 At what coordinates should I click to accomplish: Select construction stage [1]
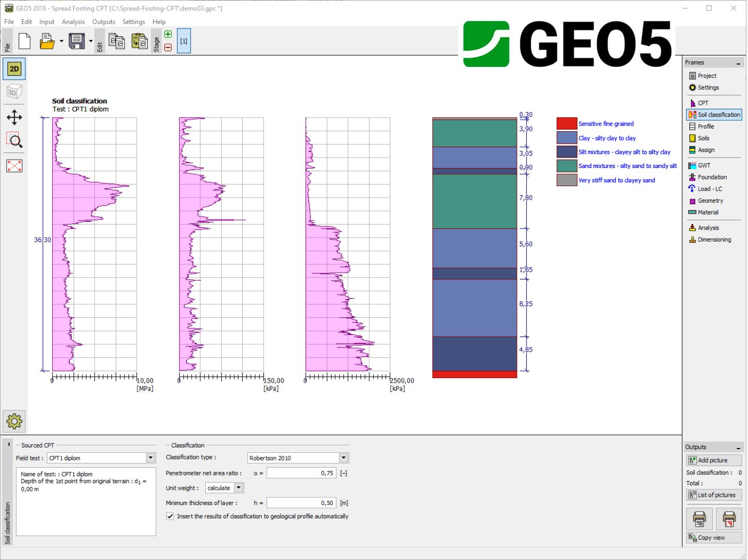[x=184, y=41]
